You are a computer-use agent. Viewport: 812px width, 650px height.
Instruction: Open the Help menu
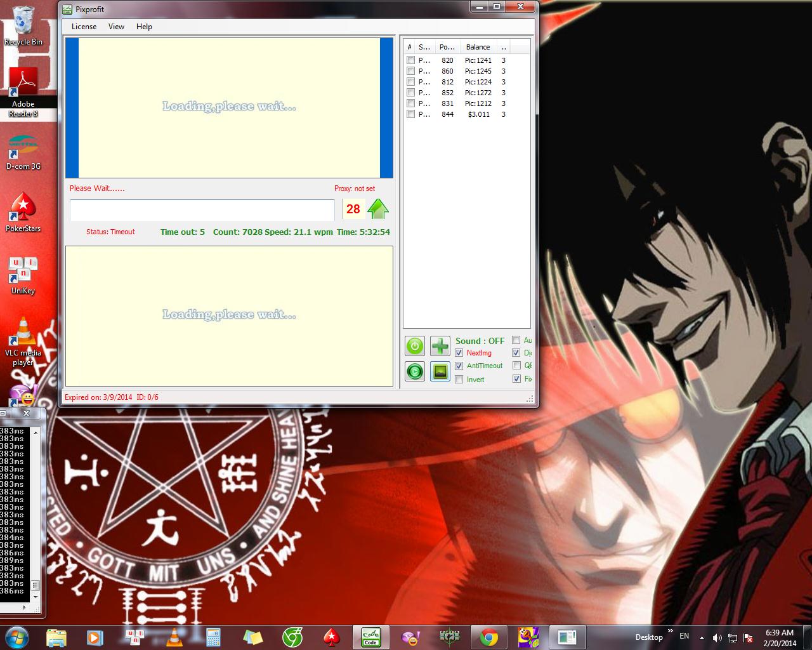tap(144, 27)
